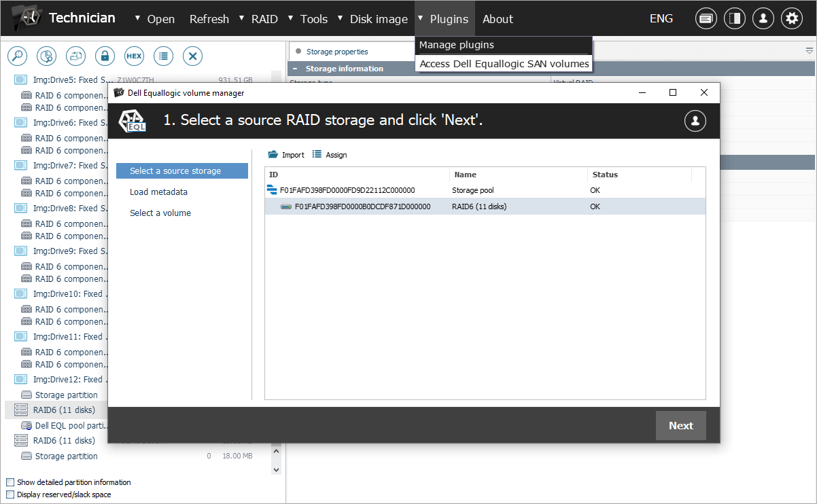Screen dimensions: 817x504
Task: Open the dropdown arrow beside Open
Action: point(139,18)
